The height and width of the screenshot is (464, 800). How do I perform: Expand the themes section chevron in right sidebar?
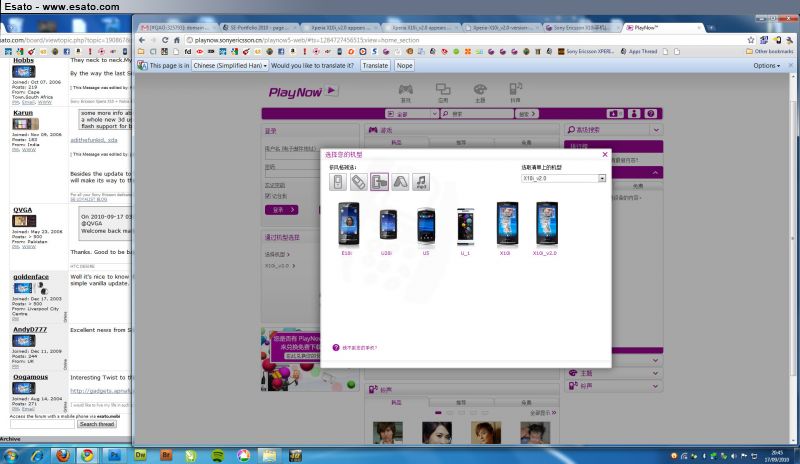click(655, 373)
